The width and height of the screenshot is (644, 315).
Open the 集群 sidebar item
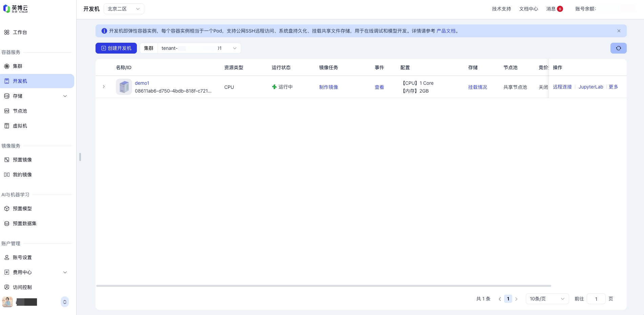coord(18,66)
